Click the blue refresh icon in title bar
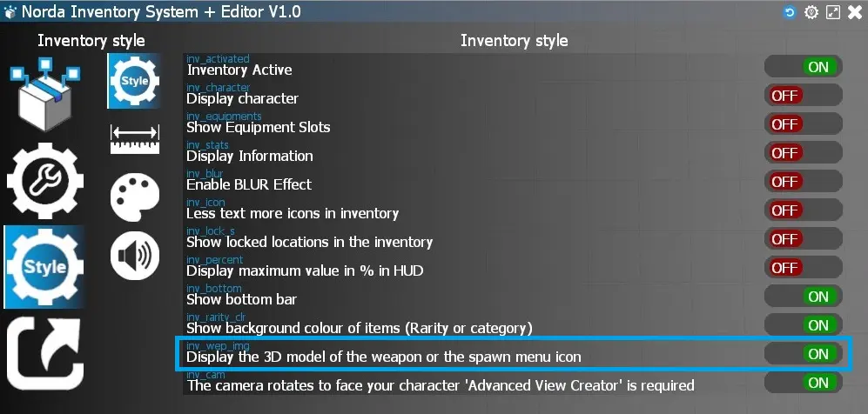The image size is (868, 414). click(x=790, y=12)
